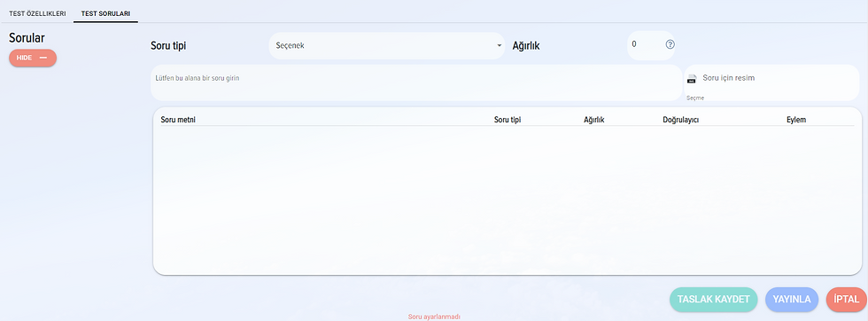Viewport: 868px width, 321px height.
Task: Click the Soru tipi table column header
Action: [x=508, y=120]
